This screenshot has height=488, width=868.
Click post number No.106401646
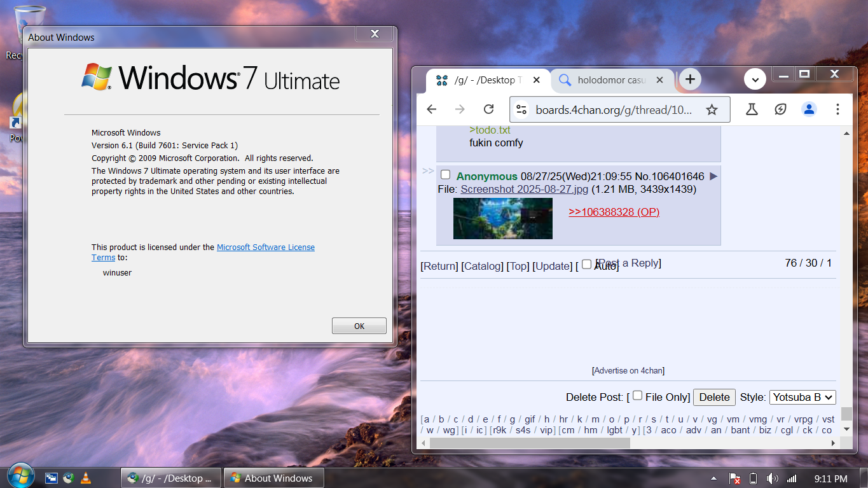(x=670, y=176)
